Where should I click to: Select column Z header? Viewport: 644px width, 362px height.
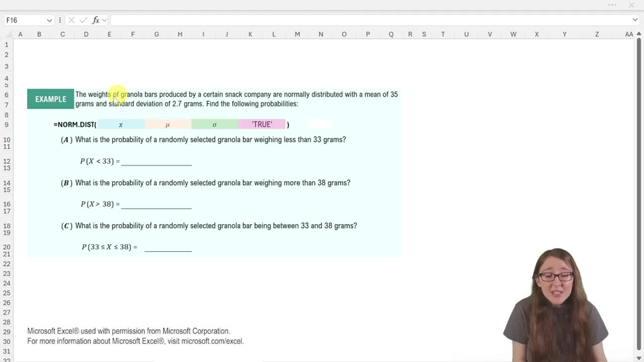click(x=597, y=35)
